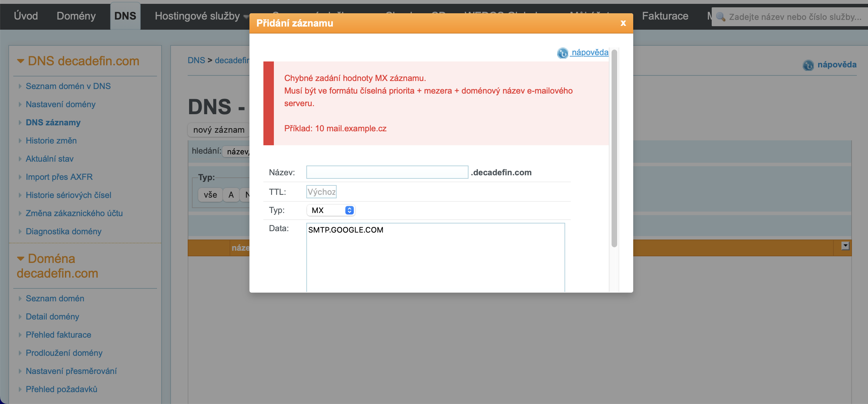Select the A record type filter
Image resolution: width=868 pixels, height=404 pixels.
coord(231,195)
